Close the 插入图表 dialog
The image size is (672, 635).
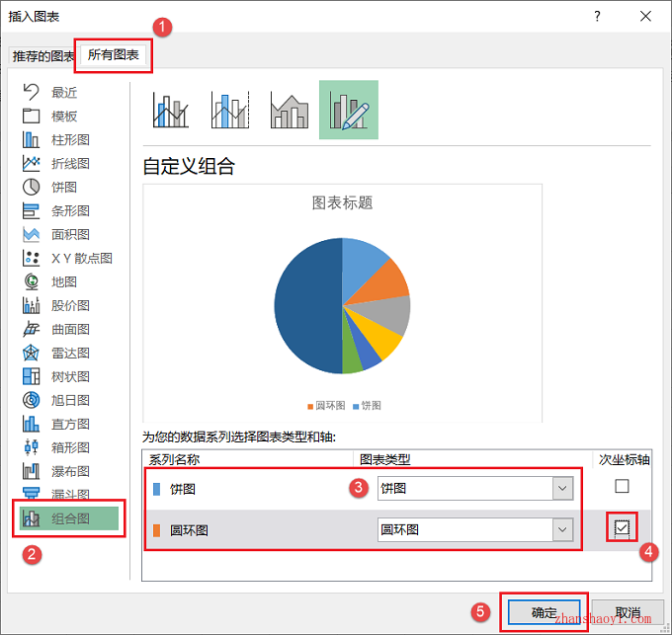coord(645,16)
